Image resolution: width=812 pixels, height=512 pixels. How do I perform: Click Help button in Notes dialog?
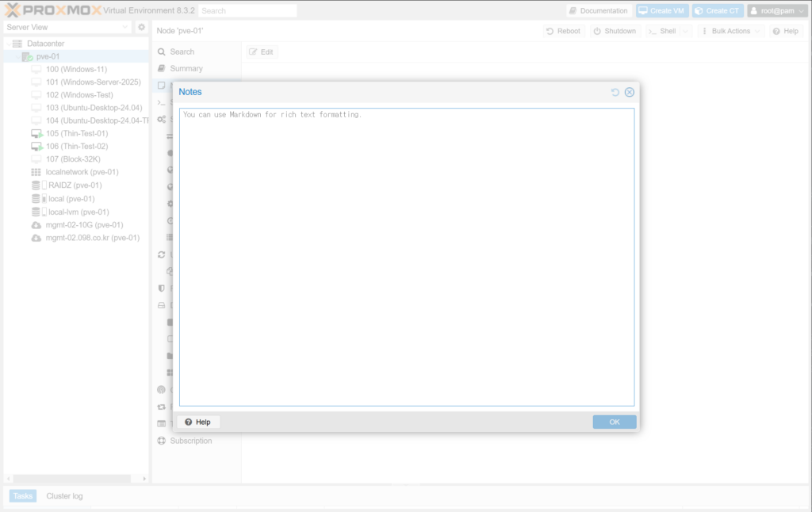pos(198,422)
